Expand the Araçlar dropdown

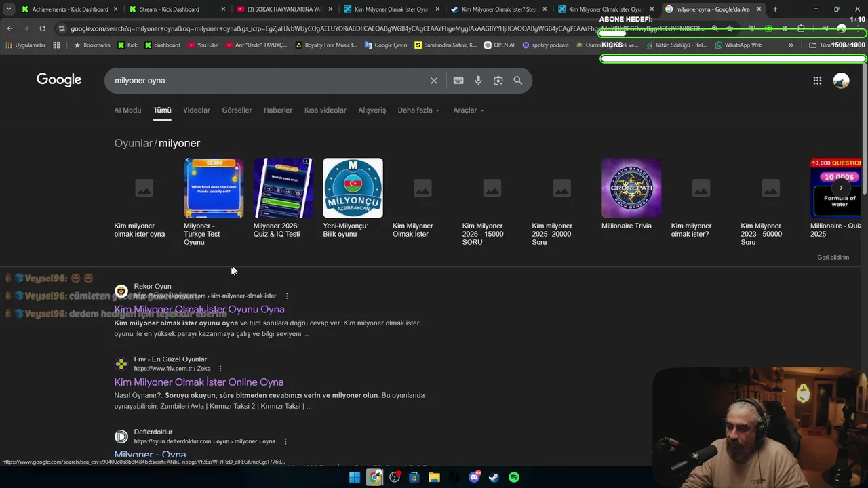[x=469, y=110]
